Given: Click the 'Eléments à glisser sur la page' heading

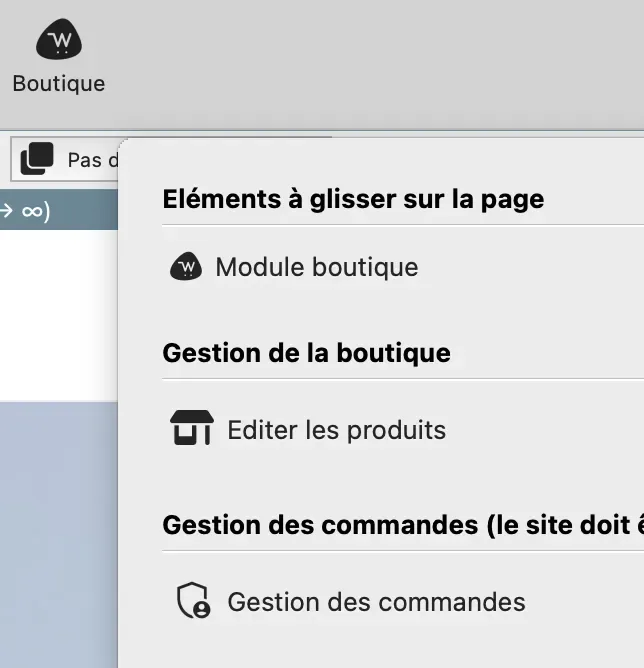Looking at the screenshot, I should point(352,199).
